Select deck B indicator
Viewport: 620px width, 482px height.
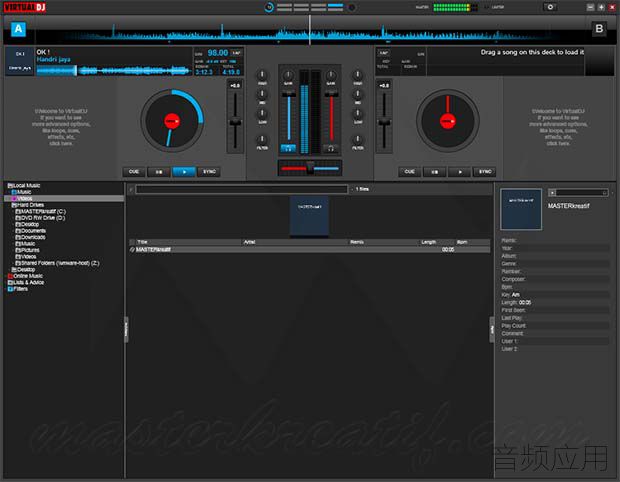pyautogui.click(x=599, y=29)
